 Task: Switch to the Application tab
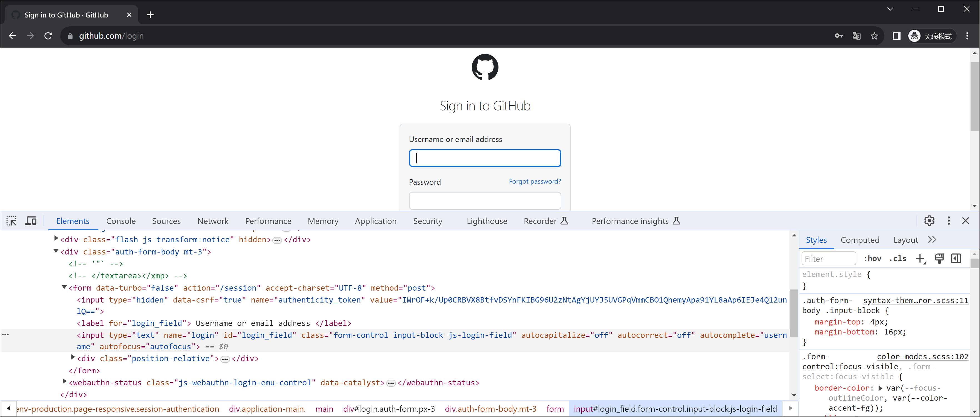[x=375, y=221]
